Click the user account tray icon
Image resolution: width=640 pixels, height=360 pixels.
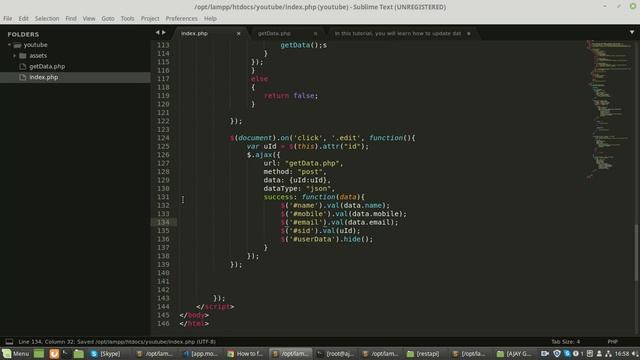point(599,353)
